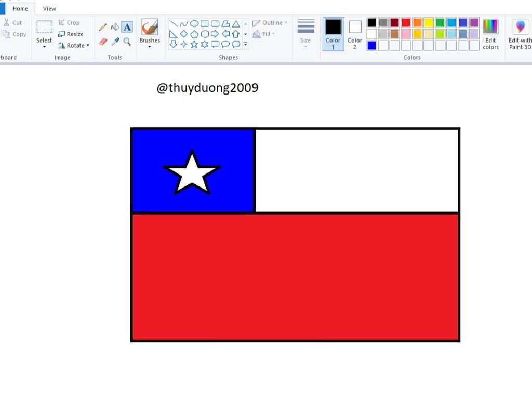Choose the Hexagon shape
Screen dimensions: 532x415
point(205,34)
